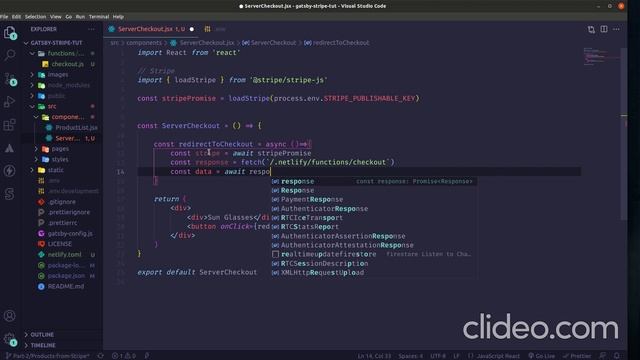Click the git branch indicator in status bar

tap(47, 356)
